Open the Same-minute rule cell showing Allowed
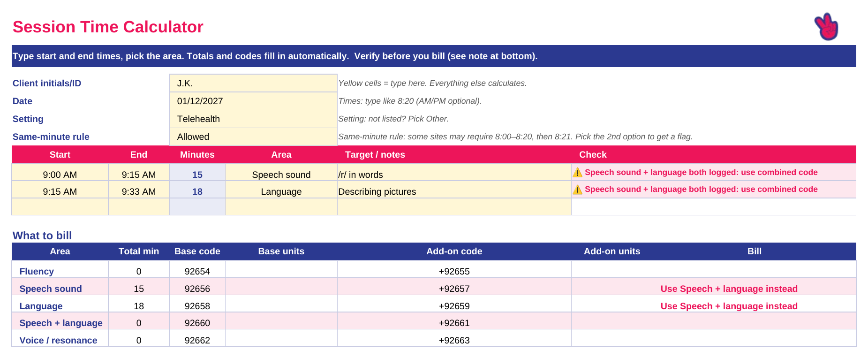The height and width of the screenshot is (358, 868). [x=253, y=137]
